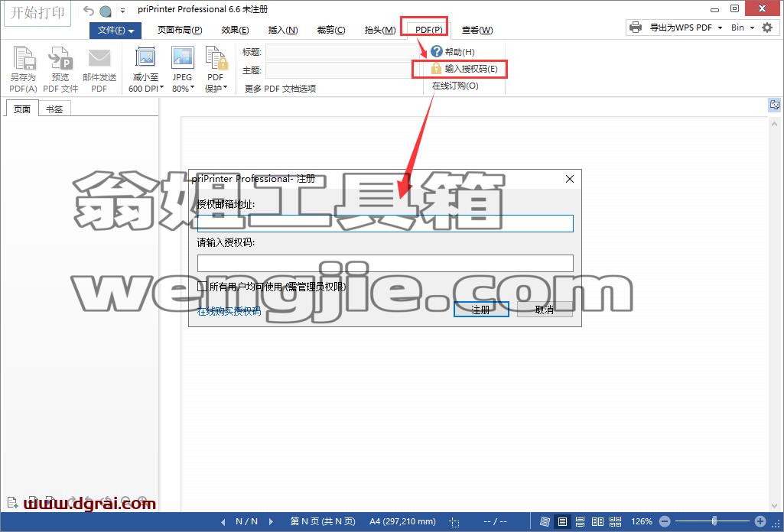The image size is (784, 532).
Task: Click the 126% zoom level
Action: [642, 521]
